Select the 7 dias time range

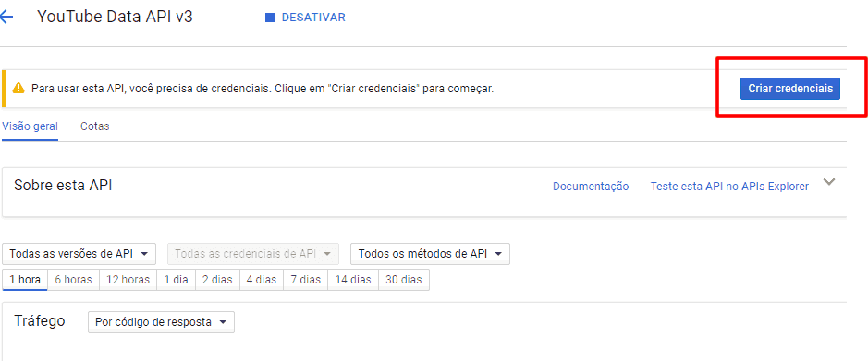[306, 280]
